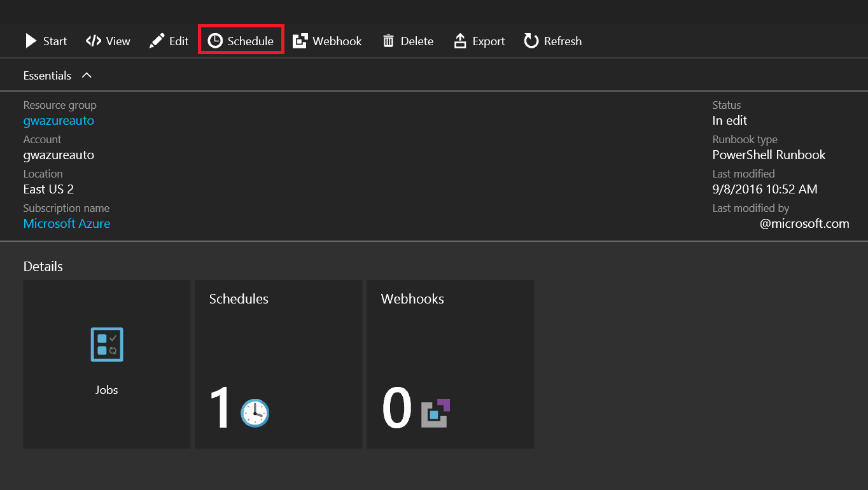The width and height of the screenshot is (868, 490).
Task: Click the Webhook icon in toolbar
Action: pyautogui.click(x=300, y=41)
